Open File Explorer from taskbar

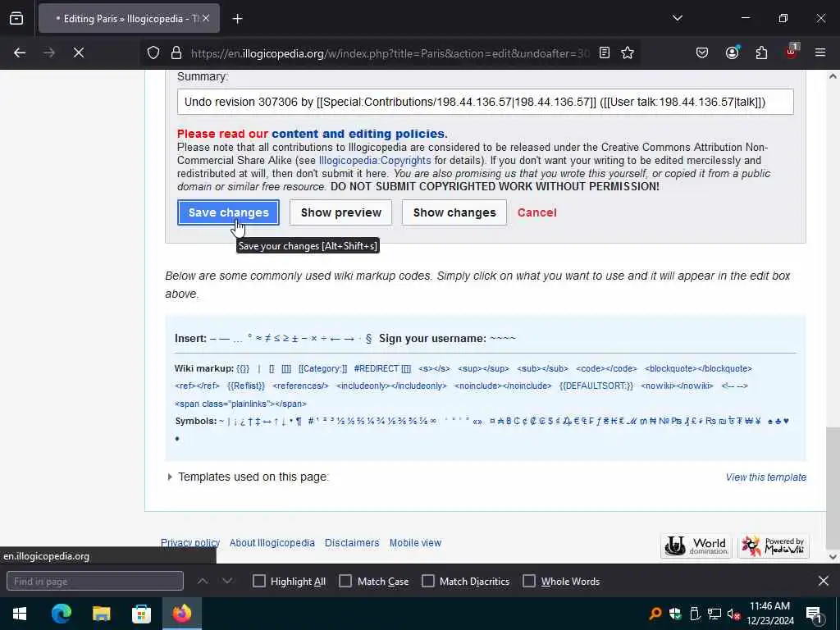tap(101, 614)
